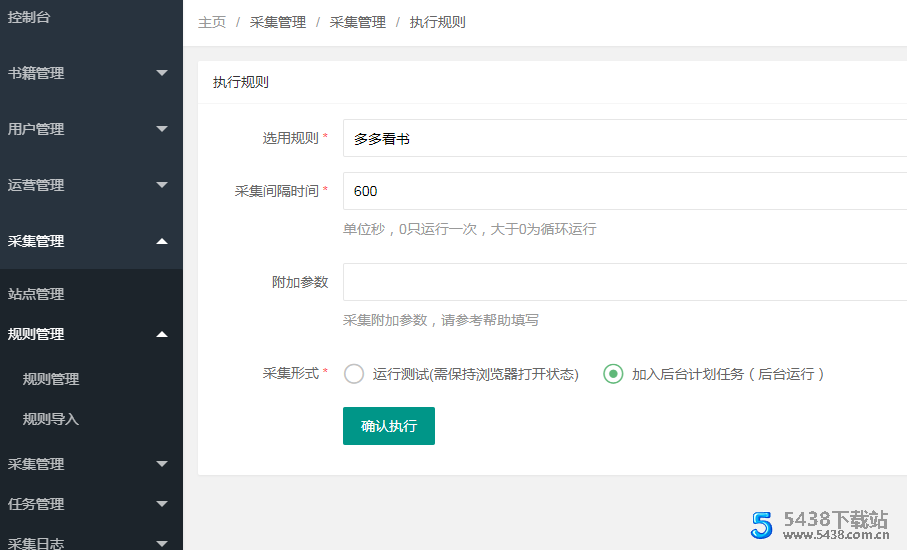Expand the 任务管理 arrow icon
Screen dimensions: 907x550
pos(162,504)
